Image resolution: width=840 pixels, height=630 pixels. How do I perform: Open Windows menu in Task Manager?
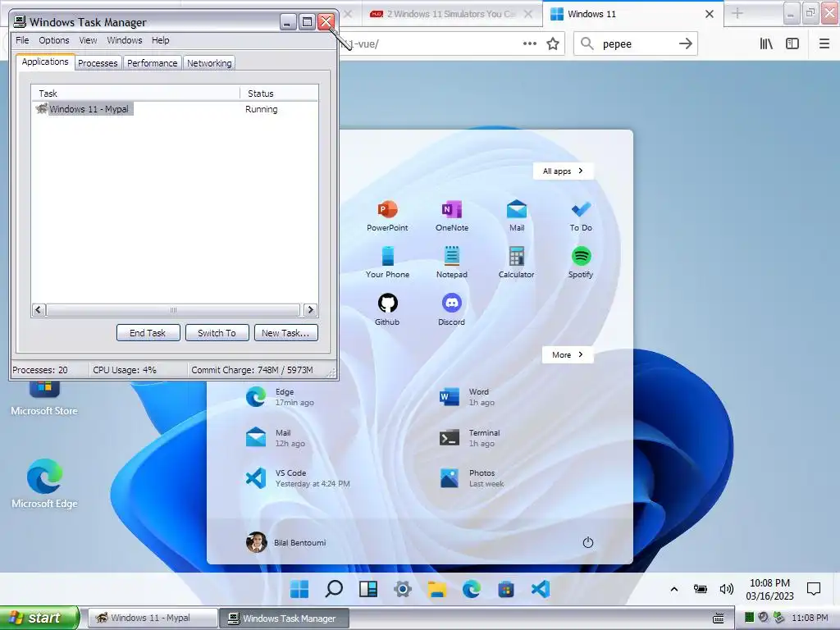pos(125,40)
